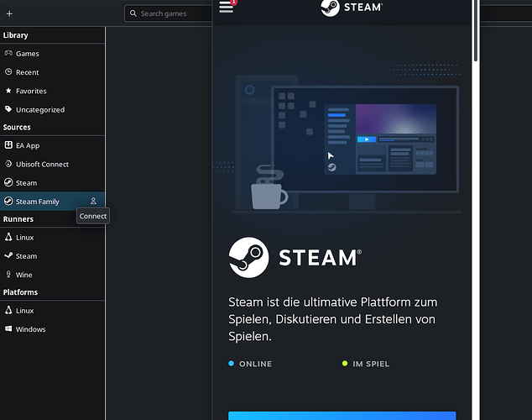This screenshot has width=532, height=420.
Task: Click the Steam icon under Sources
Action: coord(8,182)
